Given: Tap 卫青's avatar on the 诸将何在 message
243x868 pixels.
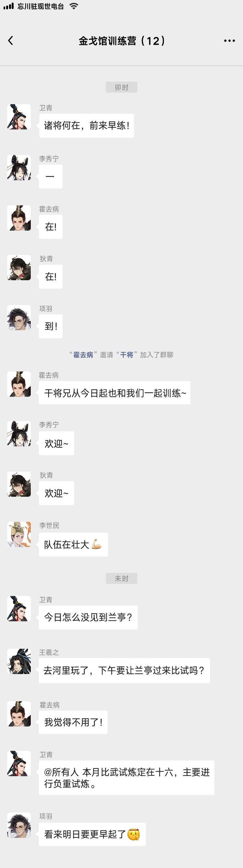Looking at the screenshot, I should pos(19,117).
